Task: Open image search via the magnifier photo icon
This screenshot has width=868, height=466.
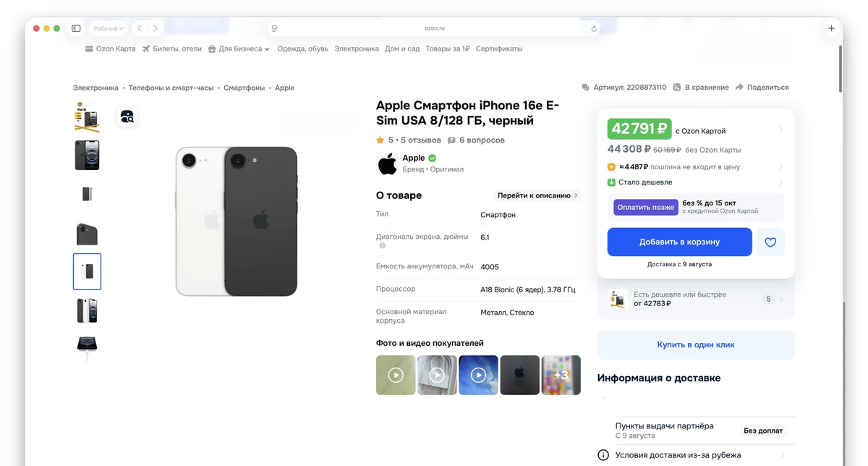Action: [127, 116]
